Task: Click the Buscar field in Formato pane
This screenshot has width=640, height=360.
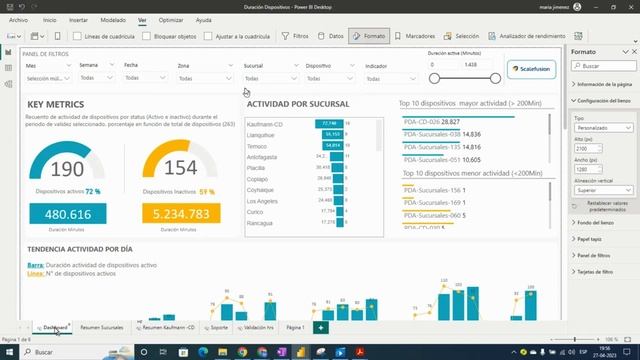Action: pos(604,66)
